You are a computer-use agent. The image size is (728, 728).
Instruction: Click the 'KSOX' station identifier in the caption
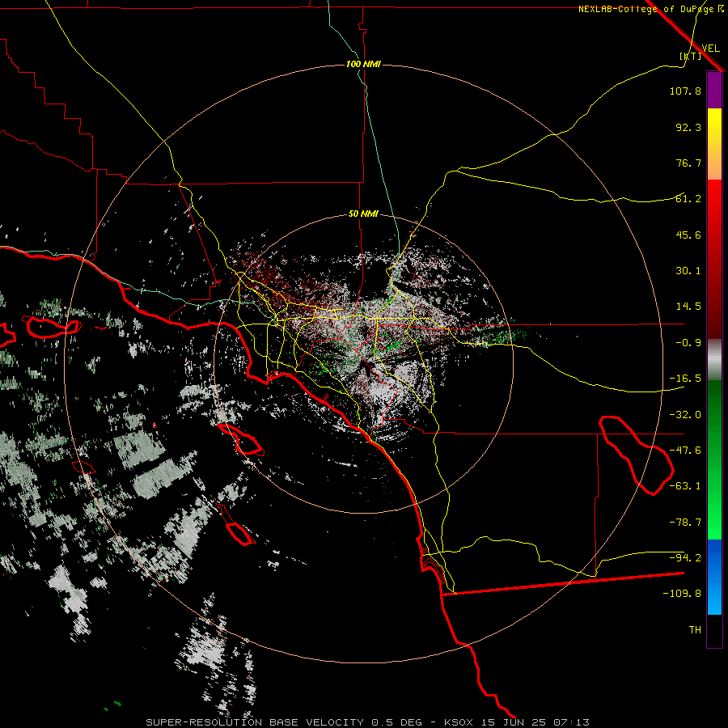[x=459, y=722]
